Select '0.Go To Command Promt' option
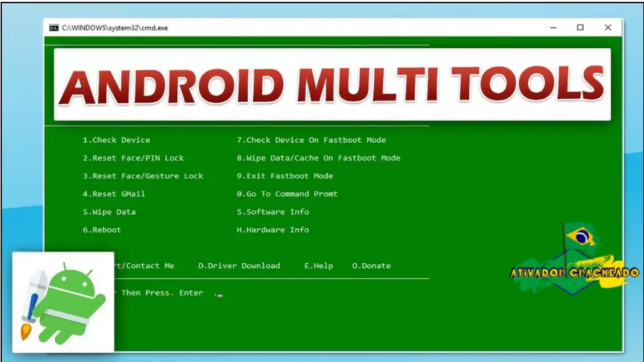The height and width of the screenshot is (362, 644). (287, 194)
